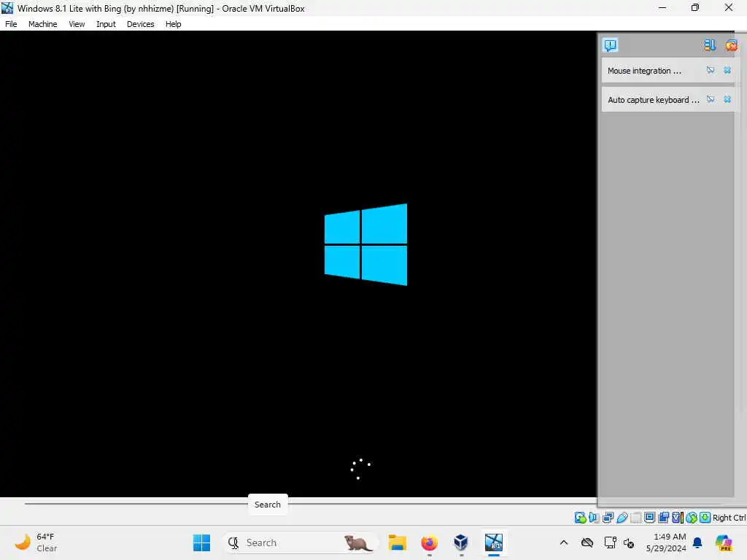This screenshot has width=747, height=560.
Task: Dismiss the Auto capture keyboard notification
Action: tap(727, 99)
